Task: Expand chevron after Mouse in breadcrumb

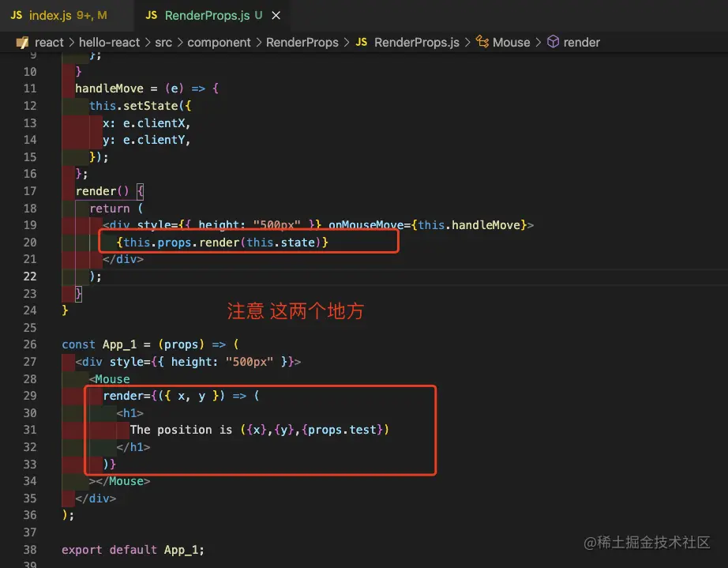Action: click(538, 42)
